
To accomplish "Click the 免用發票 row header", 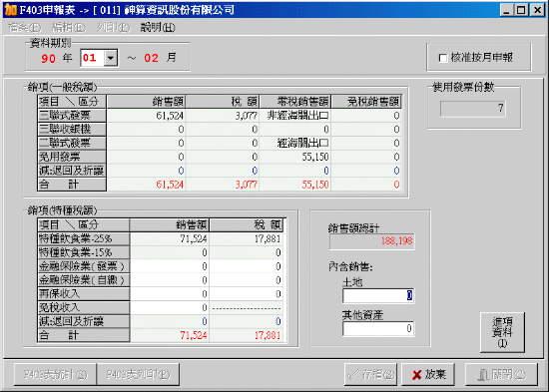I will (x=72, y=157).
